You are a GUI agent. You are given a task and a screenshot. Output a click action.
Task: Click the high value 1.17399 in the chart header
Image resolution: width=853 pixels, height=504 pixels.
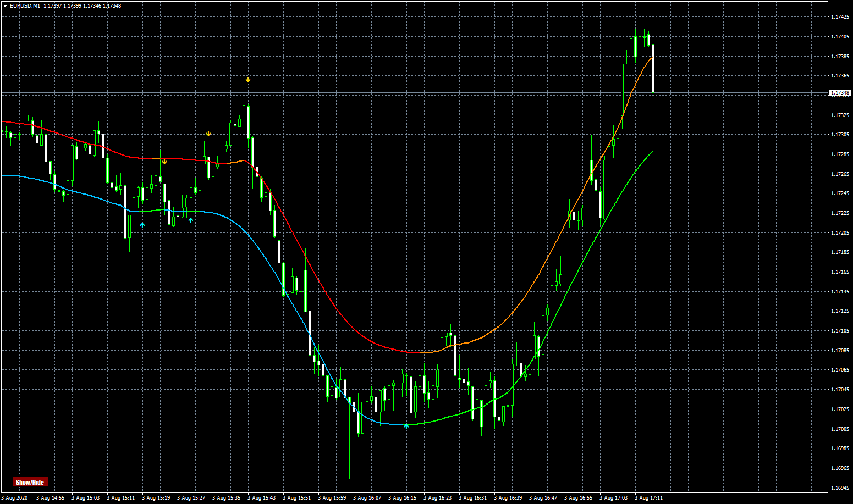tap(73, 5)
